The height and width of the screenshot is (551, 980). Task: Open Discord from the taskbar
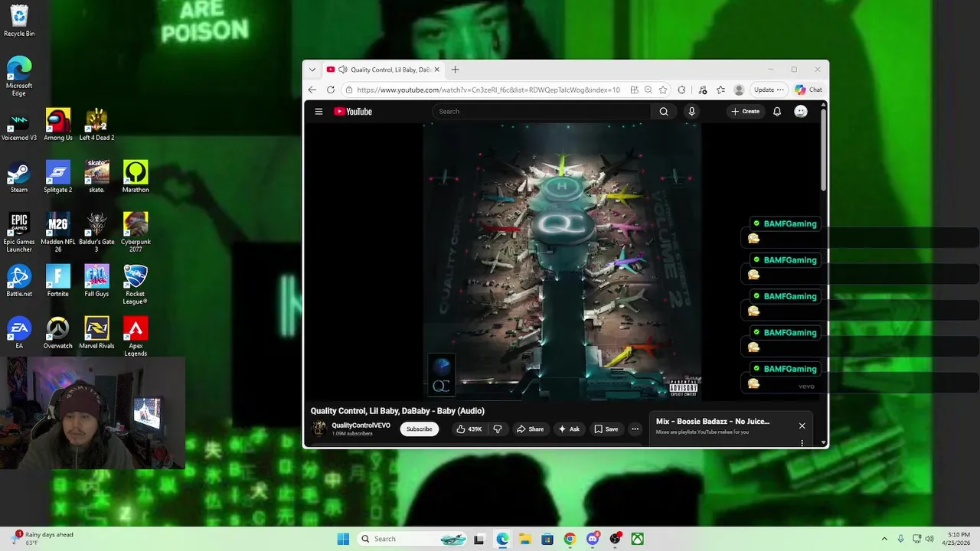coord(593,539)
